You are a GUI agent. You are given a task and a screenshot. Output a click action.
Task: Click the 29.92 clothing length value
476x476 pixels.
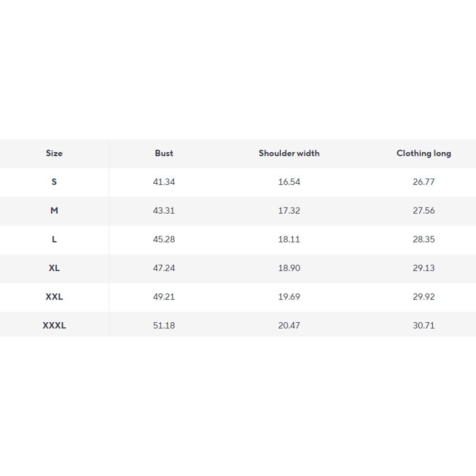[x=424, y=297]
